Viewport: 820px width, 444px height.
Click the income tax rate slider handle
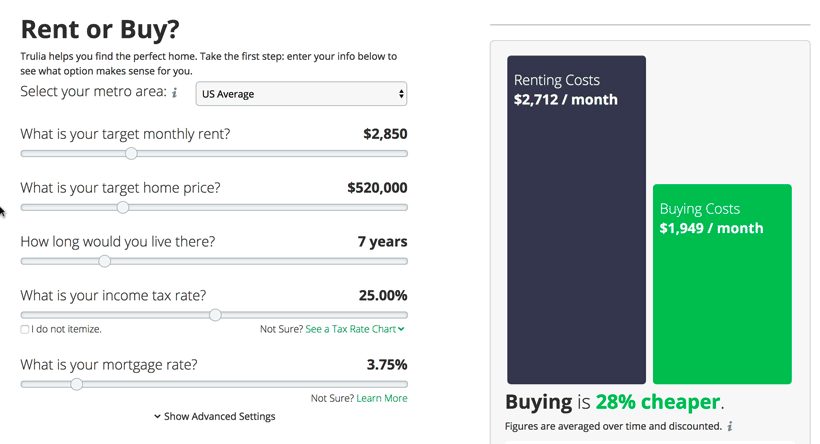[x=215, y=315]
